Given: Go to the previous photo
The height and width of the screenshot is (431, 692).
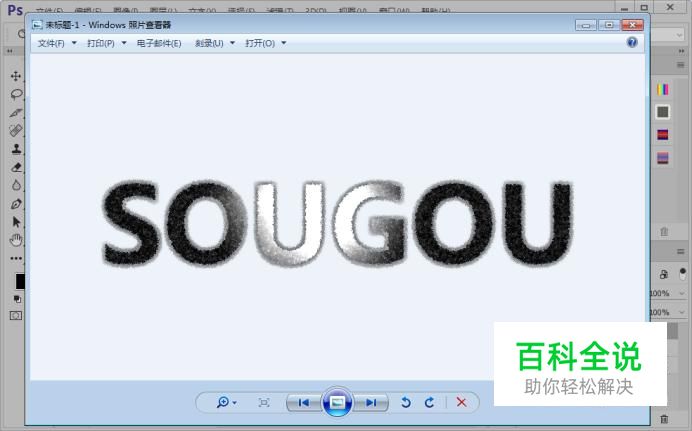Looking at the screenshot, I should click(x=304, y=402).
